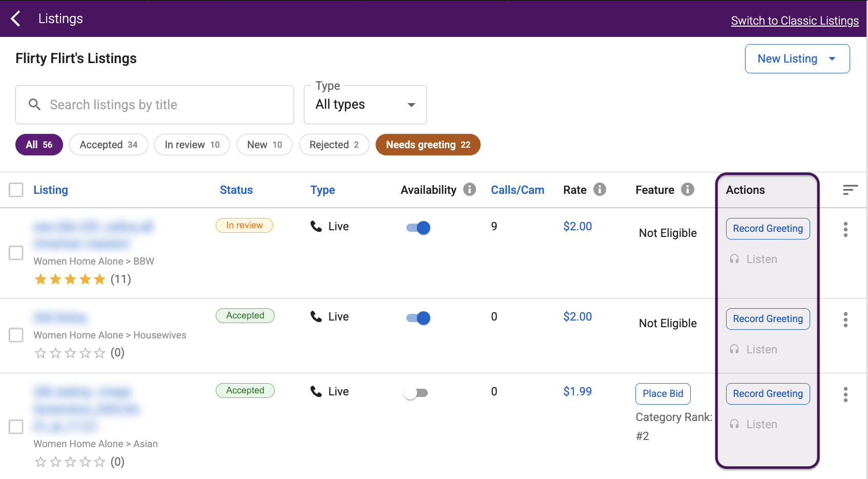Open the three-dot menu for the Asian listing
The width and height of the screenshot is (868, 479).
tap(845, 394)
